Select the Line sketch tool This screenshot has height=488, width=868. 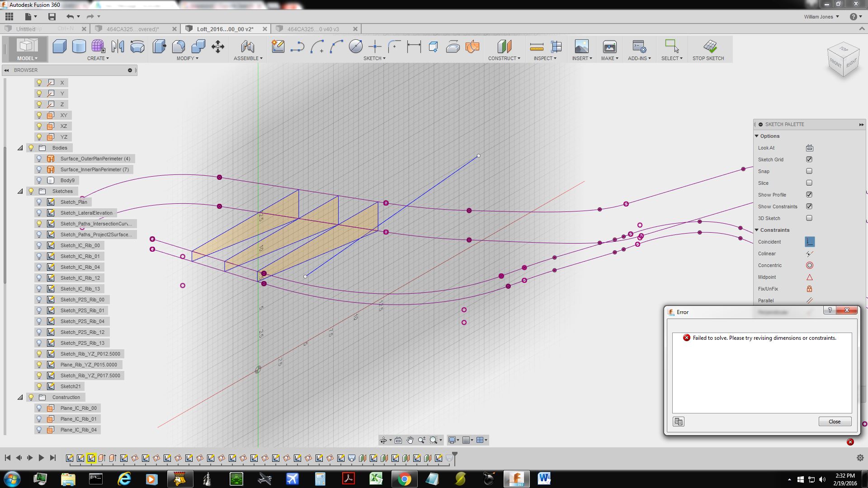[x=297, y=47]
